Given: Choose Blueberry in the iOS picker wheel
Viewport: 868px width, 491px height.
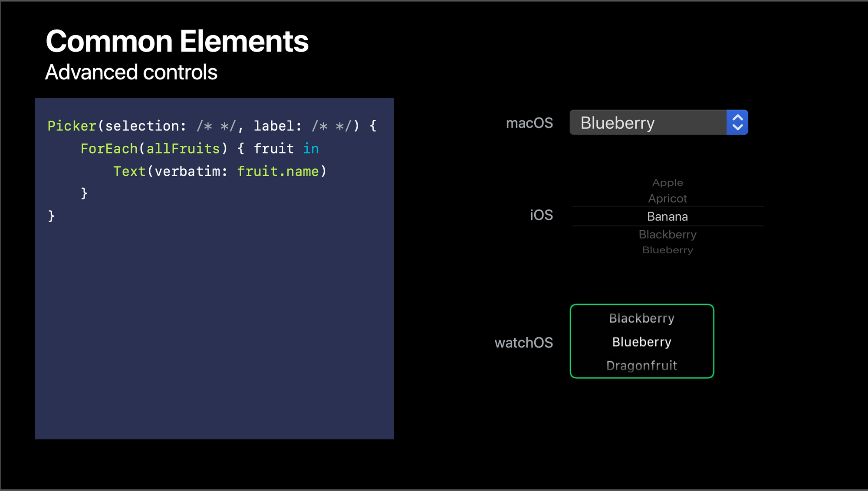Looking at the screenshot, I should pyautogui.click(x=667, y=250).
